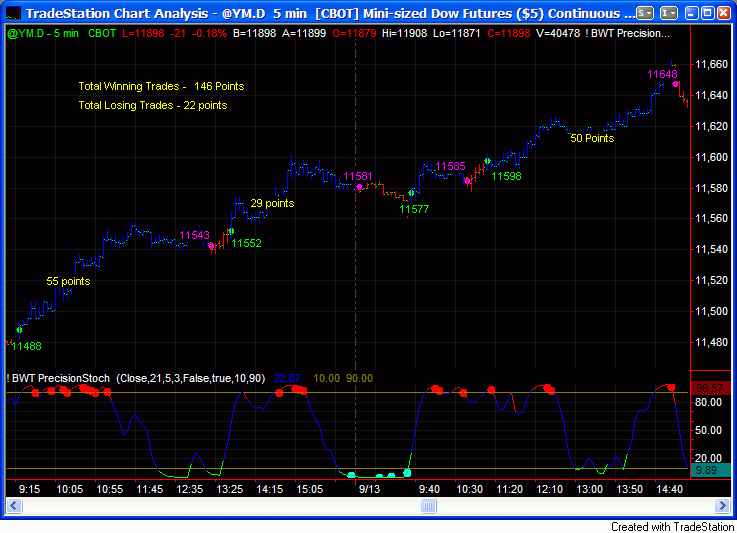Click the '11,660' price axis label

point(711,64)
